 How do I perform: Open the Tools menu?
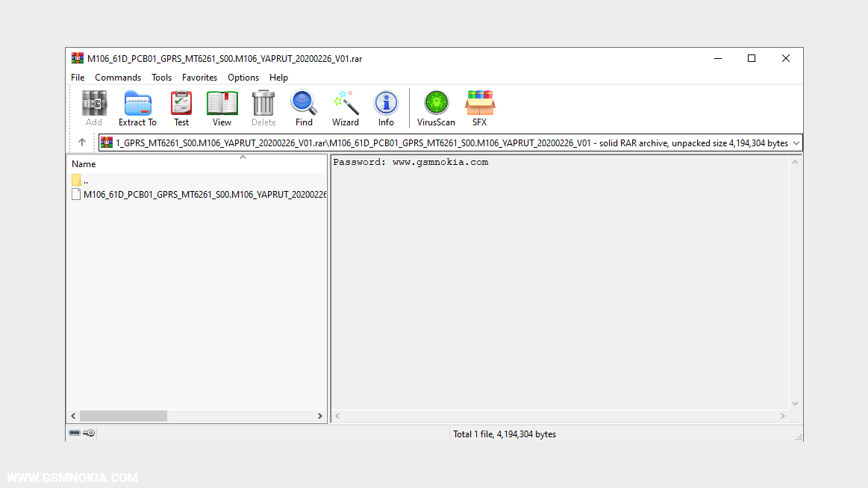click(x=162, y=78)
